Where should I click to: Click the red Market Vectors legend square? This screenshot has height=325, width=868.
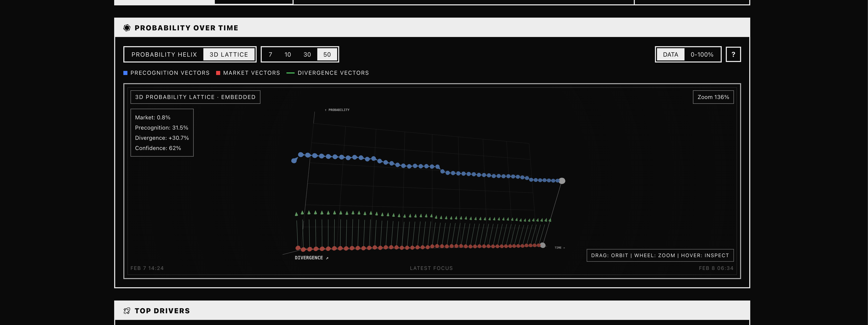pos(218,73)
